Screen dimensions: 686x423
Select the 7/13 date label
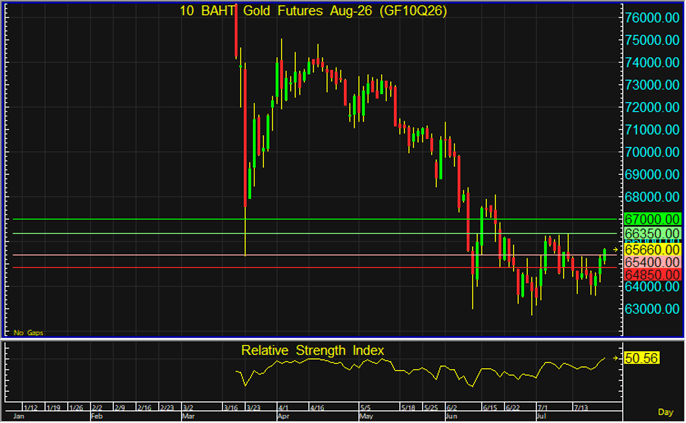pos(581,408)
